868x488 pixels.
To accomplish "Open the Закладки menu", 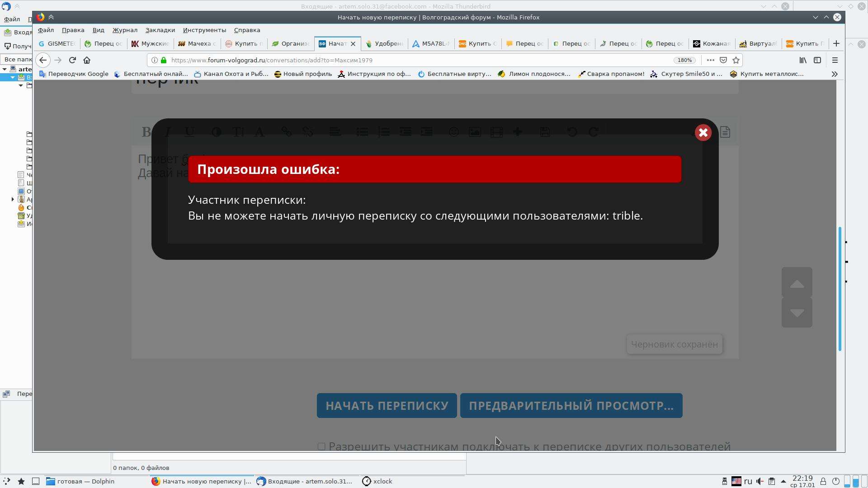I will coord(160,30).
